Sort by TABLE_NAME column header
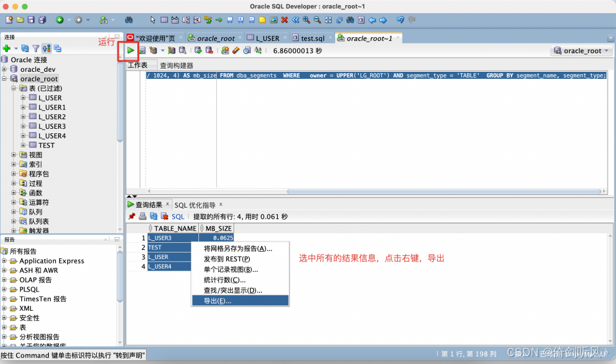Screen dimensions: 616x364 [x=173, y=228]
